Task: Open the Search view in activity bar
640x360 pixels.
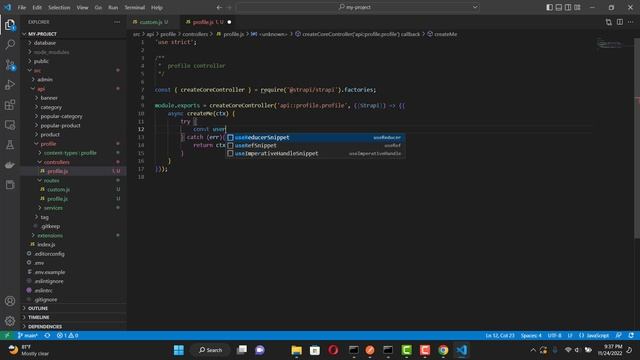Action: pos(10,44)
